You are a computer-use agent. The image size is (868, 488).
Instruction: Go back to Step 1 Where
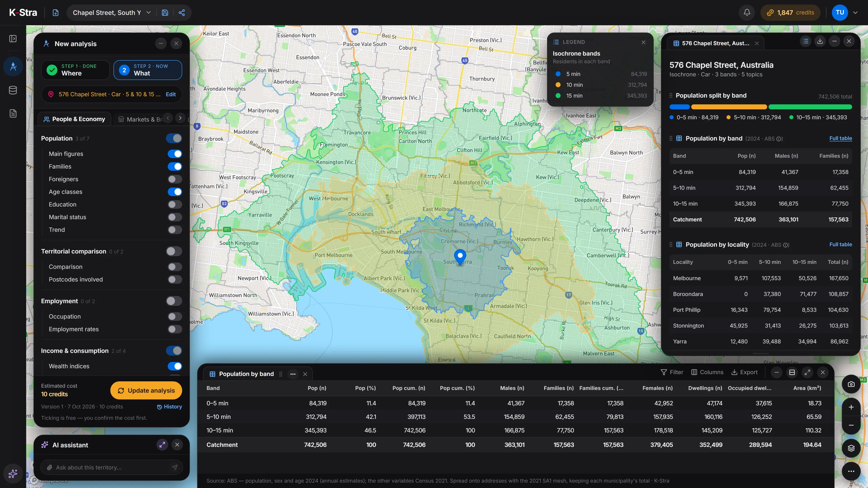[x=75, y=70]
